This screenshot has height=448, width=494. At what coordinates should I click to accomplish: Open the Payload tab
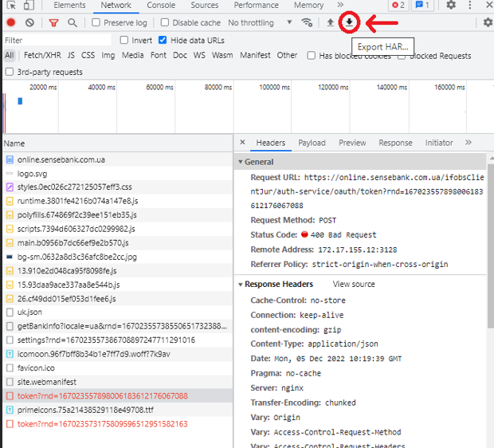pos(312,143)
